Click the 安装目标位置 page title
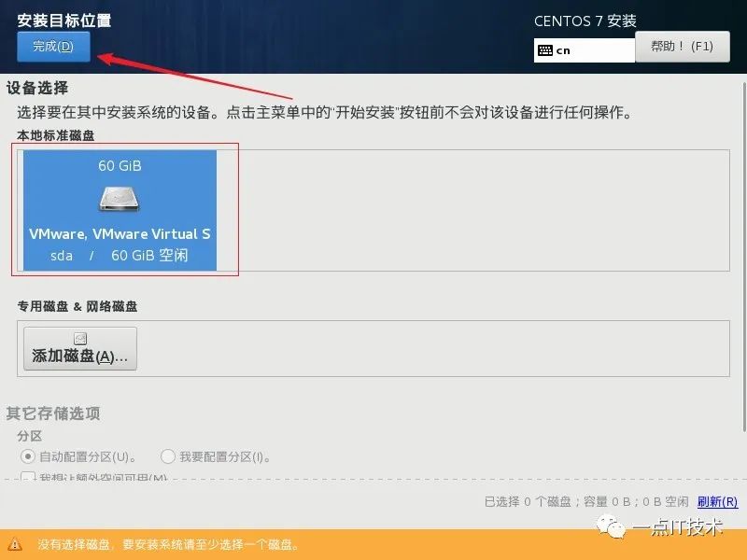Screen dimensions: 747x560 [64, 21]
